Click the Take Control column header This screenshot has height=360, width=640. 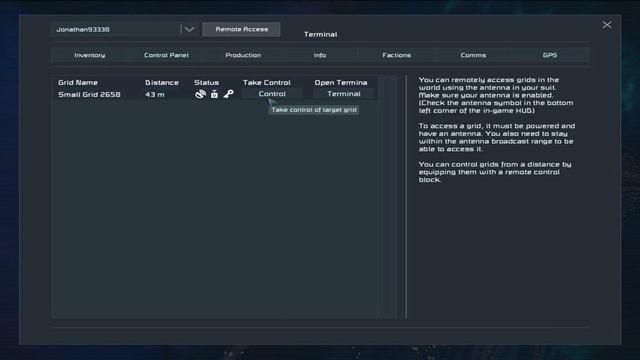coord(267,82)
